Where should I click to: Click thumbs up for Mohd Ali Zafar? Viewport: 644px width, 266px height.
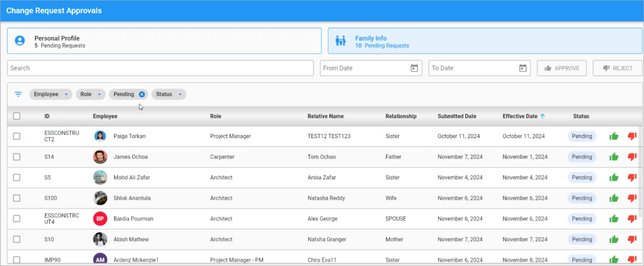point(613,178)
